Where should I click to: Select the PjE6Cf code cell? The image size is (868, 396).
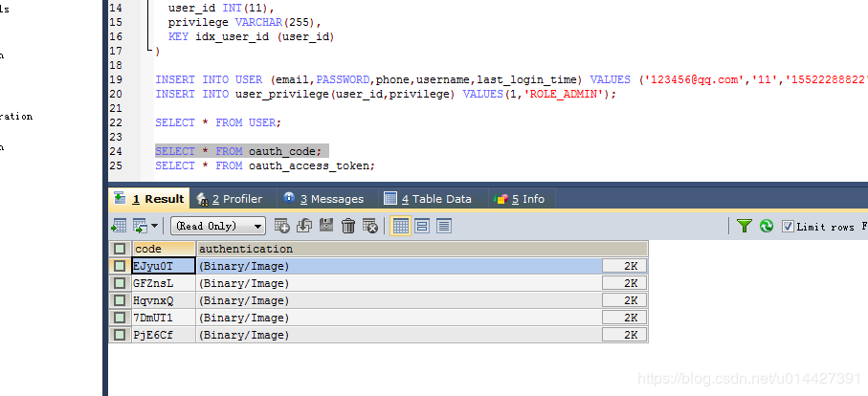(x=164, y=335)
